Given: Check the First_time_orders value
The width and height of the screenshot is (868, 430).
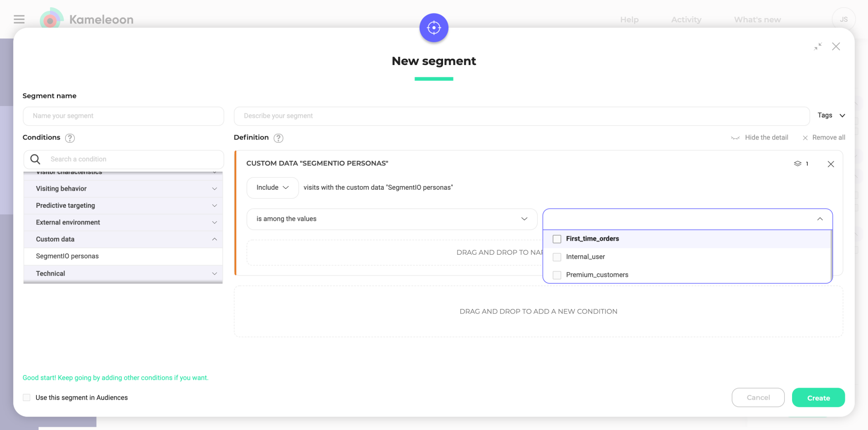Looking at the screenshot, I should (557, 239).
